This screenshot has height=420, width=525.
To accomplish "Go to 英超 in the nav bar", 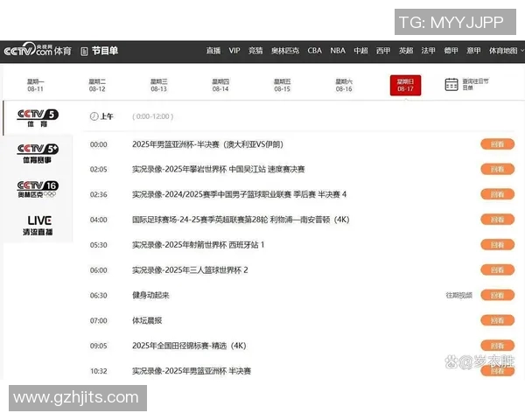I will click(x=406, y=51).
